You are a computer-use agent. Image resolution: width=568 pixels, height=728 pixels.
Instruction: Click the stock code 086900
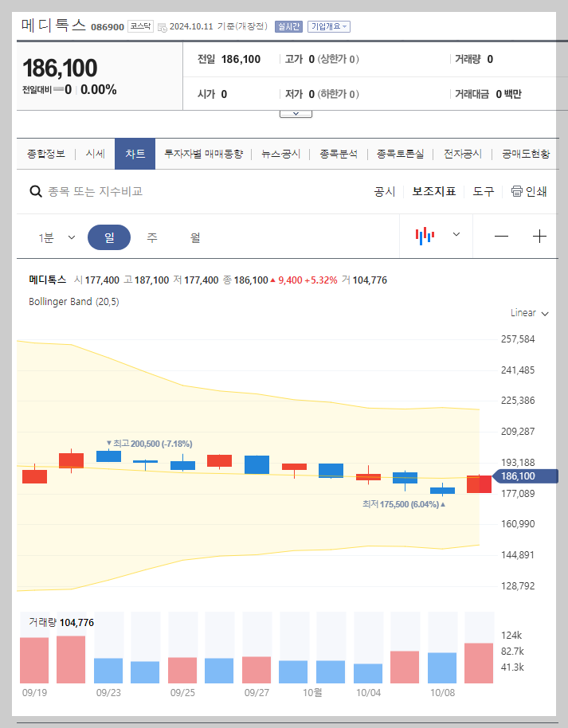pyautogui.click(x=108, y=27)
